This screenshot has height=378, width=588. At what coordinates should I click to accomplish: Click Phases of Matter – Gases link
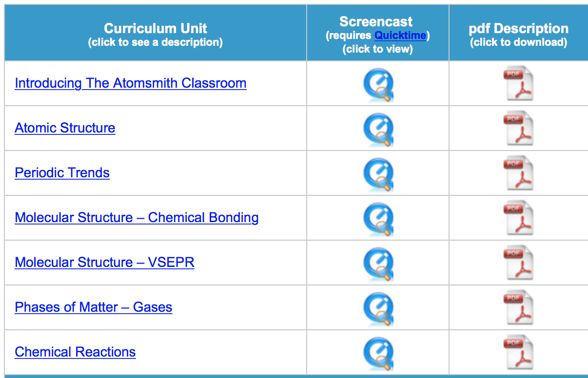93,307
